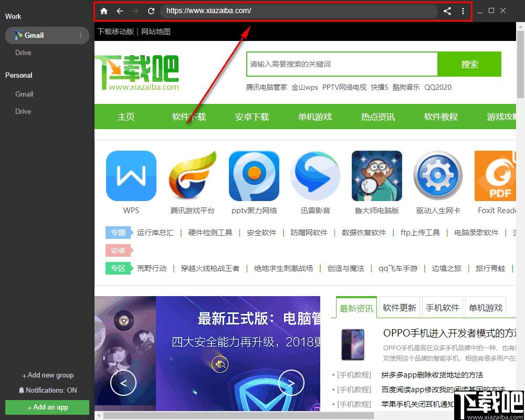Click the green 搜索 button
This screenshot has width=525, height=420.
469,64
